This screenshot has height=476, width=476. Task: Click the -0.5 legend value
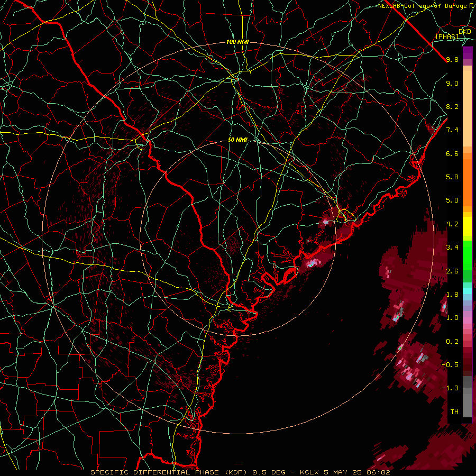(450, 365)
